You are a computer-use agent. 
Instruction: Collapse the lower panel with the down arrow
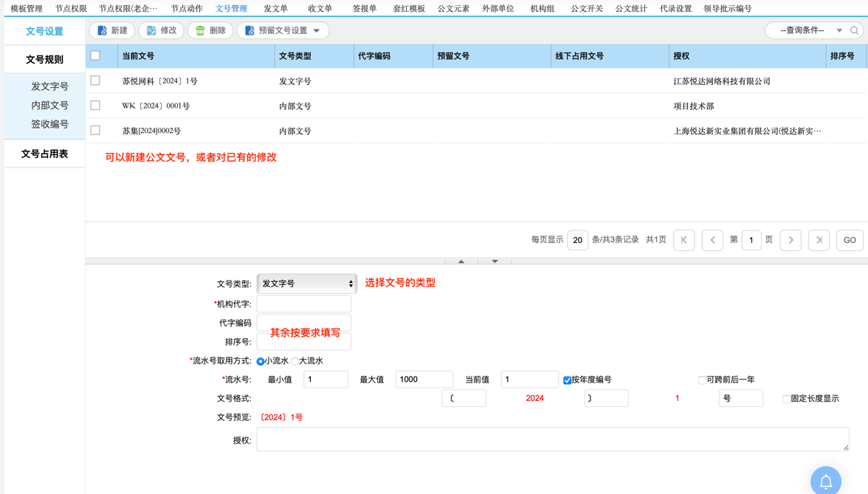tap(494, 261)
